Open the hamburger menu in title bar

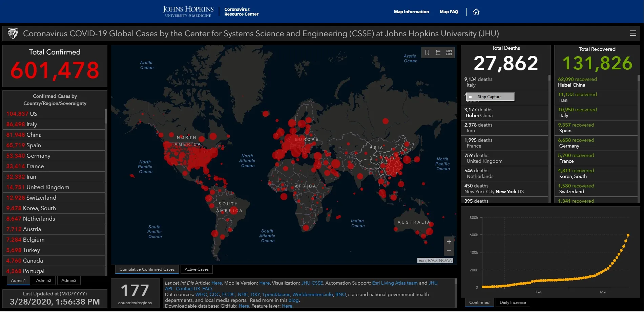click(x=633, y=33)
